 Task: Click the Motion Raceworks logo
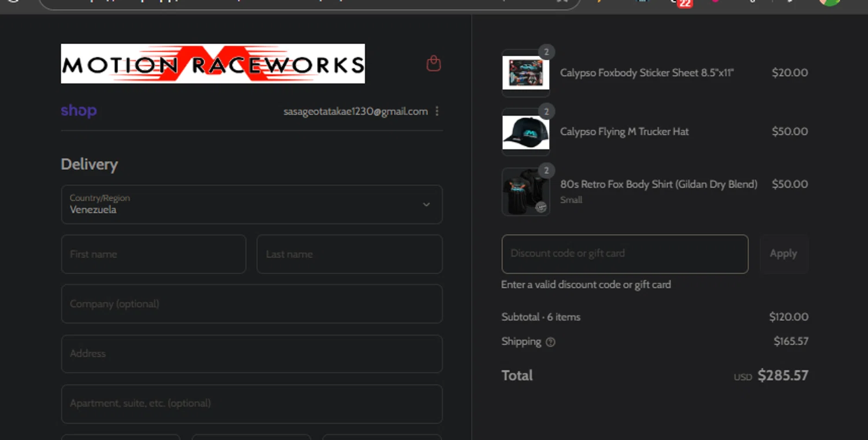(x=213, y=64)
